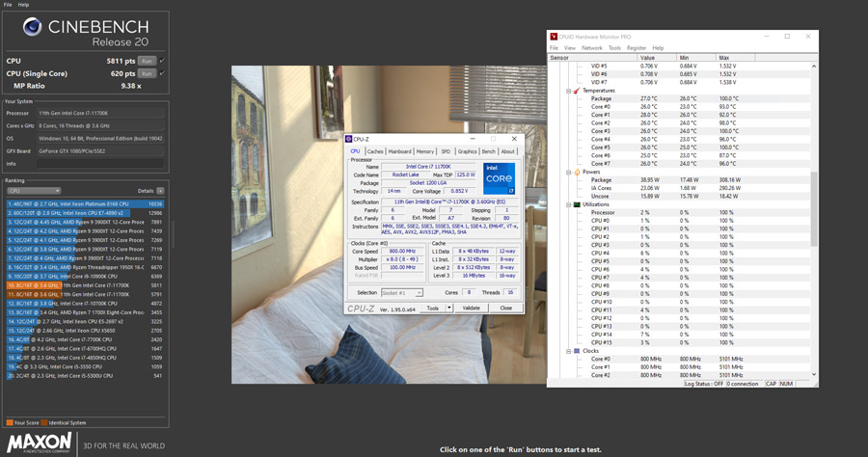
Task: Switch to the Caches tab in CPU-Z
Action: point(375,151)
